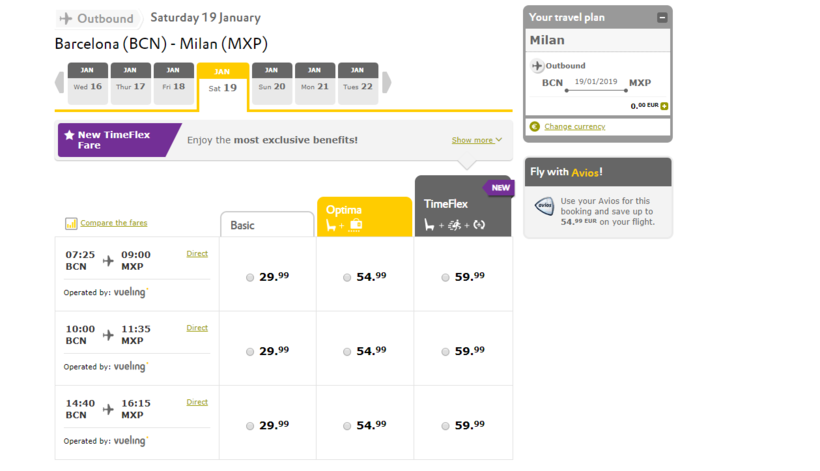820x471 pixels.
Task: Click the Fly with Avios! panel header
Action: [598, 172]
